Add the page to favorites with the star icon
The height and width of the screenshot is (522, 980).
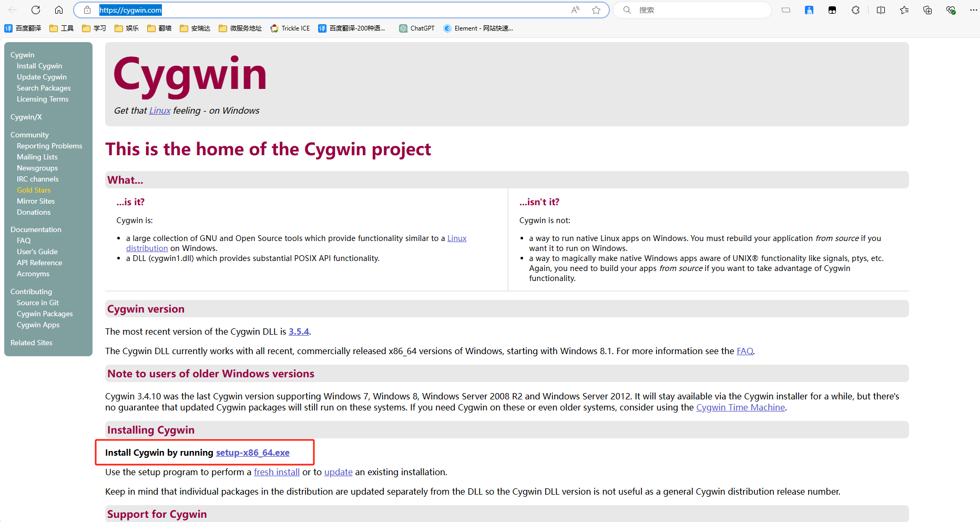[596, 10]
